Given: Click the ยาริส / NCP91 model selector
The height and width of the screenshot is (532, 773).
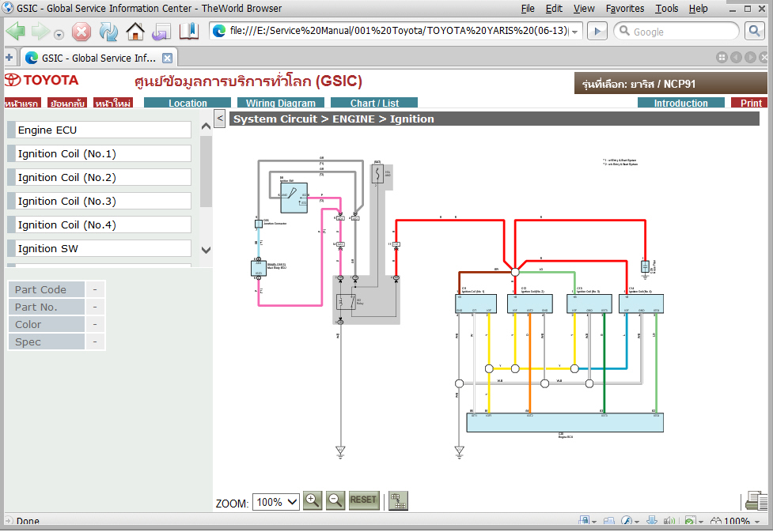Looking at the screenshot, I should click(x=670, y=84).
